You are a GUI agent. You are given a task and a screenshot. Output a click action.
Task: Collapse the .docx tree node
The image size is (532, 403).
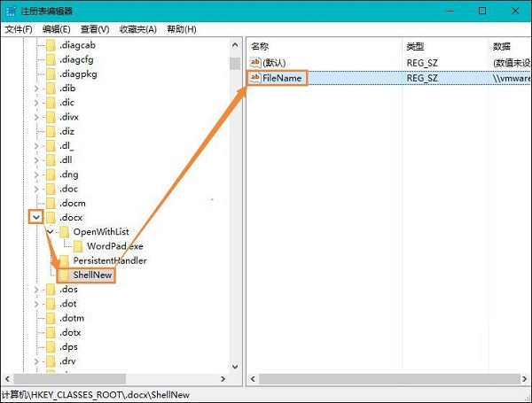[x=35, y=217]
